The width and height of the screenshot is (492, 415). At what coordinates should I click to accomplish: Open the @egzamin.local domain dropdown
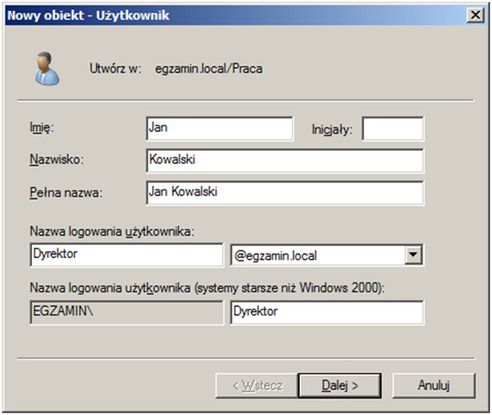point(413,255)
